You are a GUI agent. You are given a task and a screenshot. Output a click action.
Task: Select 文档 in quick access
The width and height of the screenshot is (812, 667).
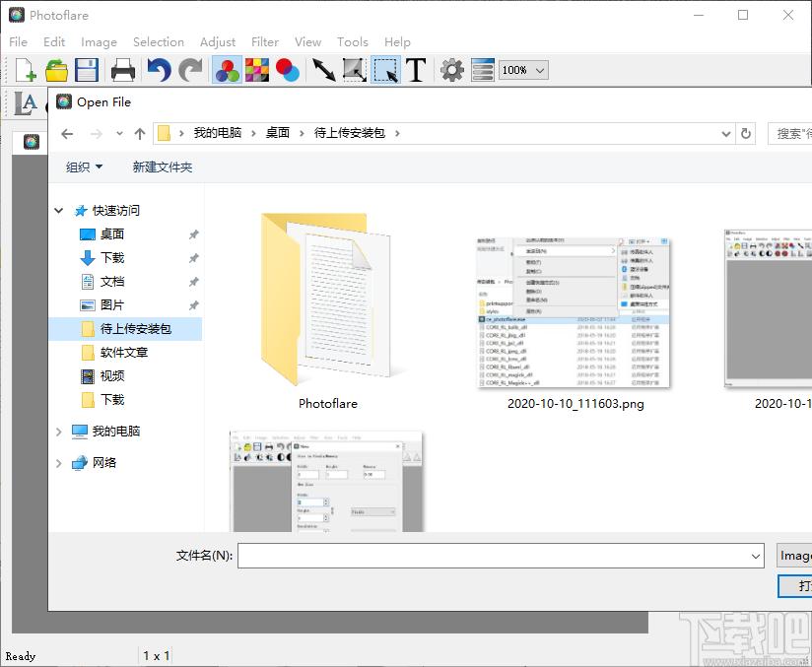point(112,282)
